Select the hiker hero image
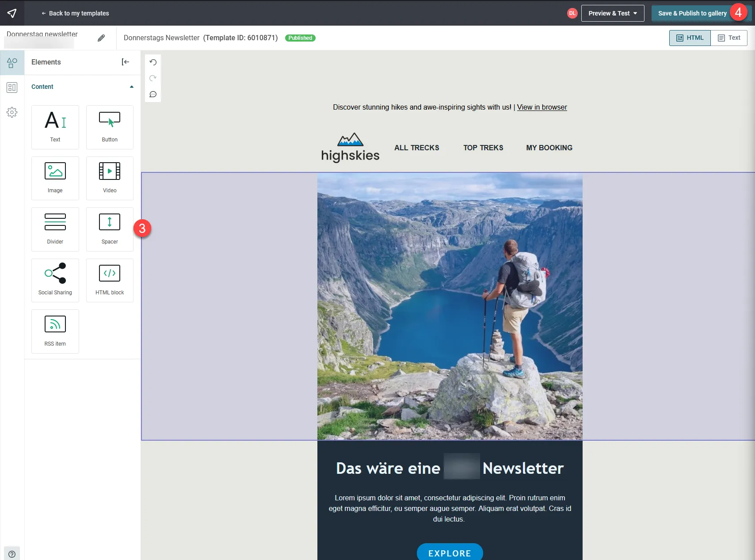The width and height of the screenshot is (755, 560). [x=450, y=306]
